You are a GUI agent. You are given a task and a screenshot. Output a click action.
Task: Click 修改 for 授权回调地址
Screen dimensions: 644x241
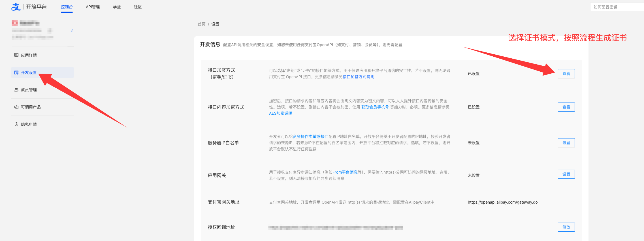tap(566, 227)
